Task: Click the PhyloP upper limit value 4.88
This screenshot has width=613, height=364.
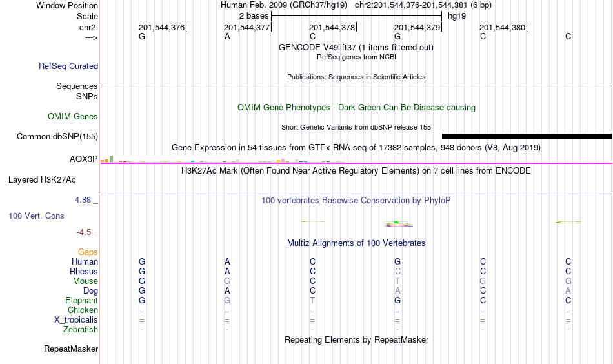Action: click(x=83, y=200)
